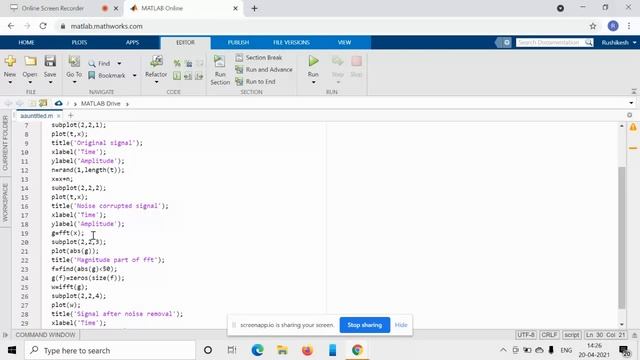Open editor actions circle icon at top right
640x360 pixels.
click(x=630, y=115)
